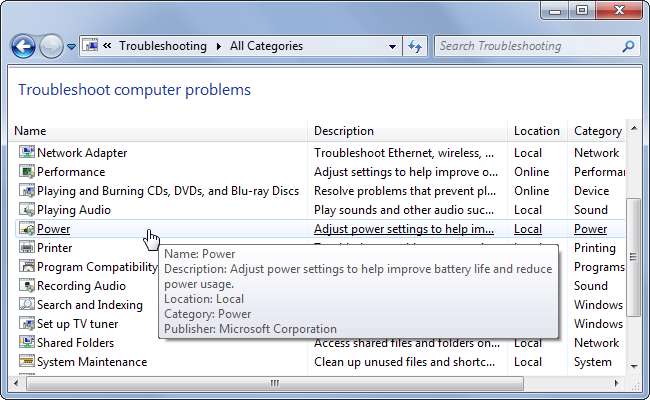Expand the arrow after Troubleshooting breadcrumb
650x400 pixels.
tap(218, 46)
